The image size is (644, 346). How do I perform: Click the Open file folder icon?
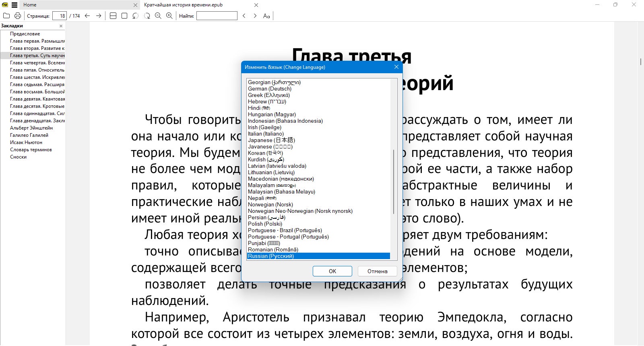pos(6,16)
